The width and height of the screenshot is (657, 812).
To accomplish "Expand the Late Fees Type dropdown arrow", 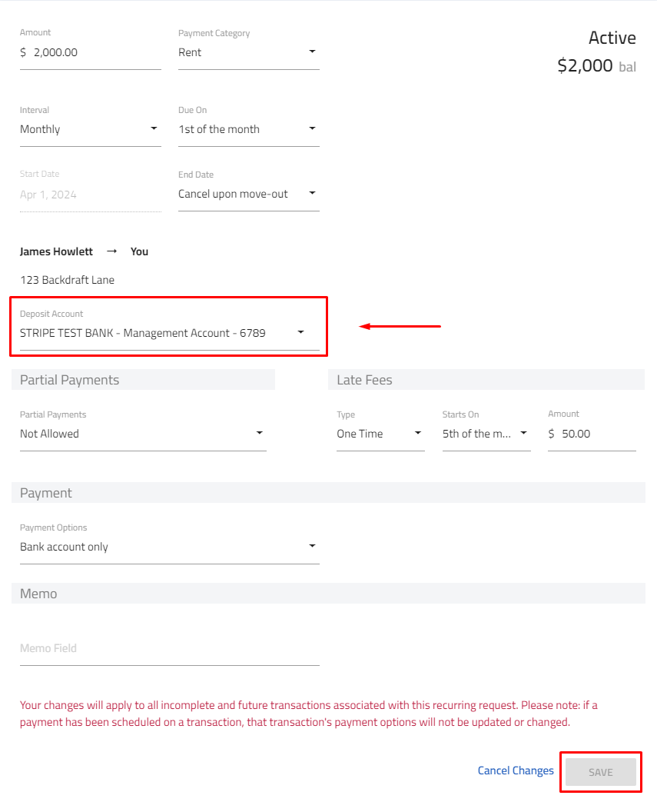I will click(x=417, y=433).
